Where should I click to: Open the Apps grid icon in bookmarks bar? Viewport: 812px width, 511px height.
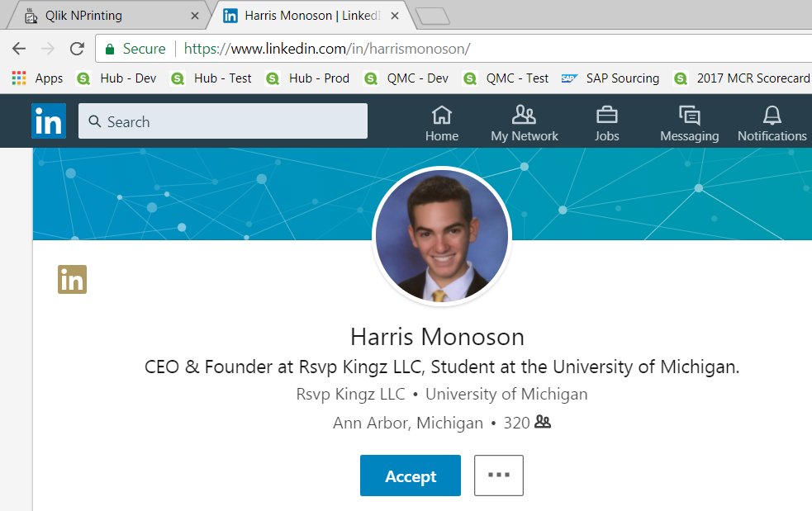pos(19,78)
